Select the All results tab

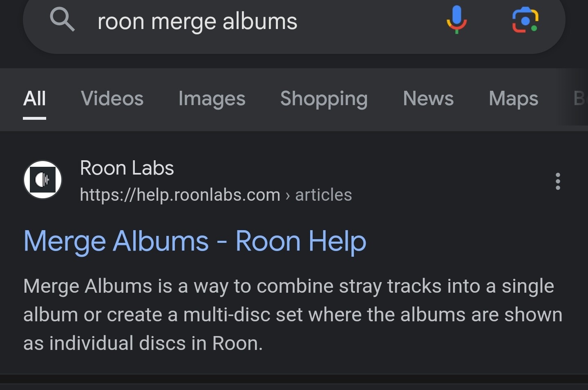point(35,99)
